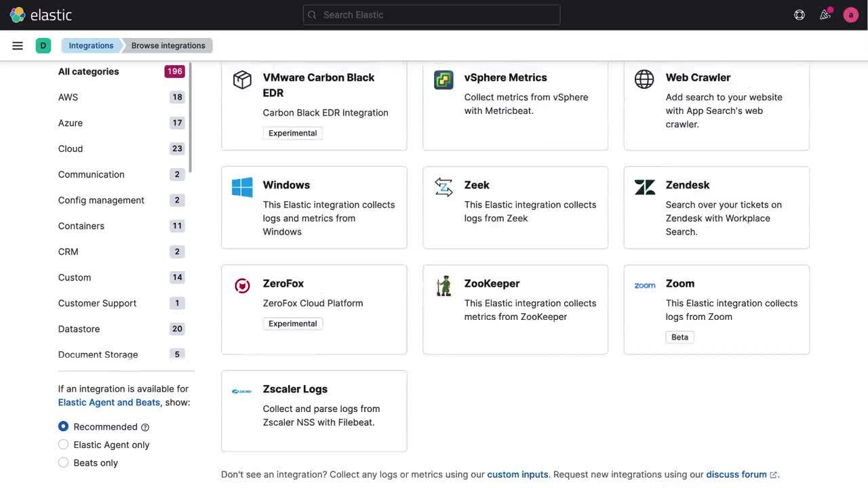Open the help menu icon
This screenshot has height=488, width=868.
(x=800, y=15)
